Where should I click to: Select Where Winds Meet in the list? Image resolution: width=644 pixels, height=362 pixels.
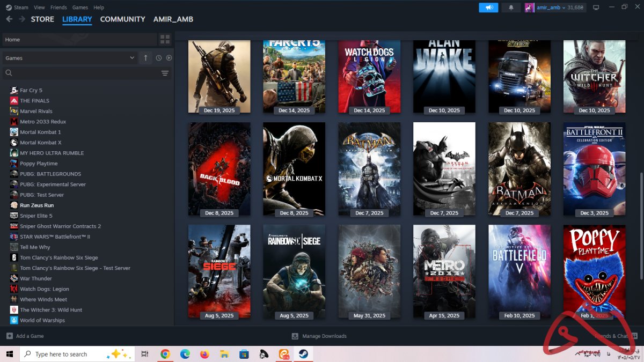click(x=43, y=299)
